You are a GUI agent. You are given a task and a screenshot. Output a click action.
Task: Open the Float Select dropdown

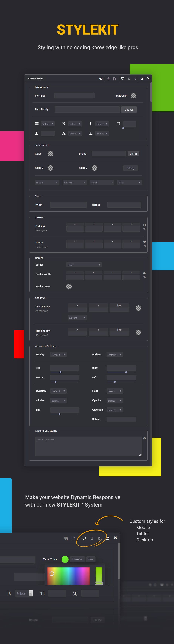tap(114, 391)
